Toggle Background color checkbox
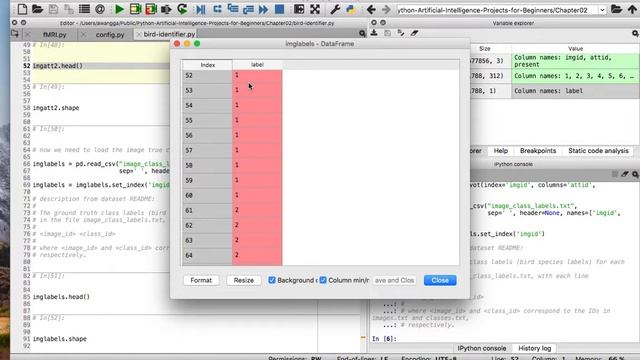 click(272, 280)
